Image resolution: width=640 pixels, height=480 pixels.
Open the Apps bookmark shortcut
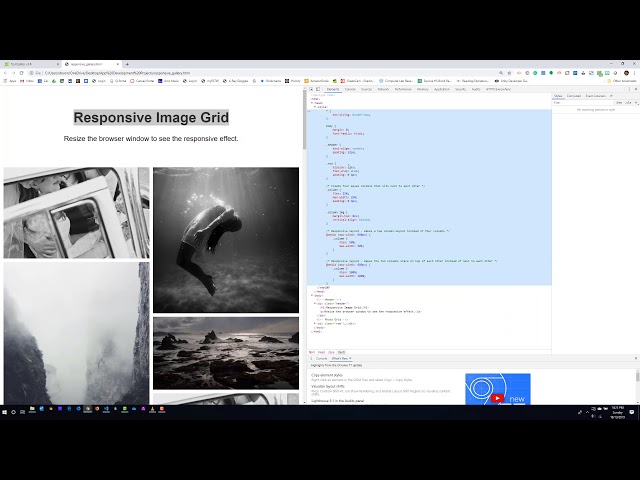tap(10, 81)
